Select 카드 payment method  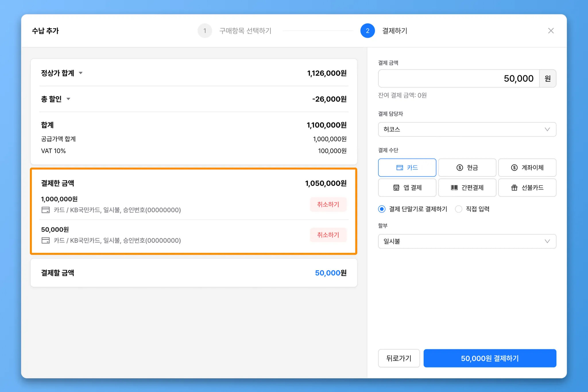tap(407, 167)
